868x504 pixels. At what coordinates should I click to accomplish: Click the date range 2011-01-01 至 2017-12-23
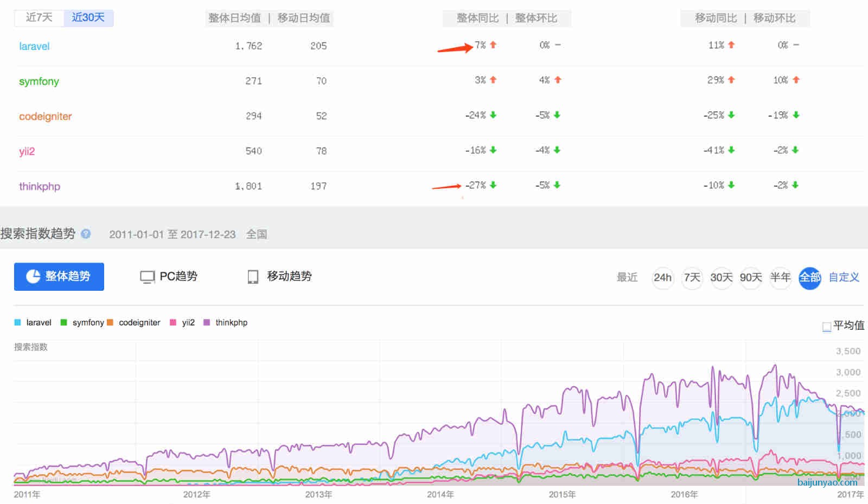(173, 234)
